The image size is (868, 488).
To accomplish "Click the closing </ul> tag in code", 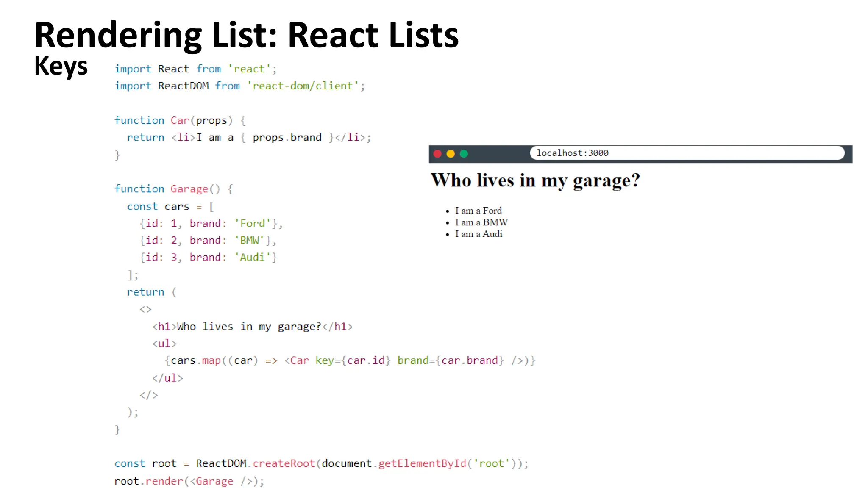I will click(167, 378).
